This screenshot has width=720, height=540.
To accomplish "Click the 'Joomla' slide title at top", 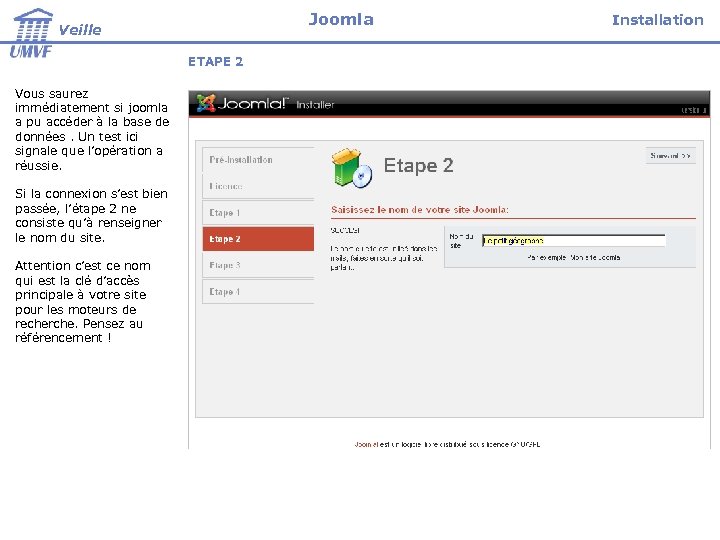I will [341, 19].
